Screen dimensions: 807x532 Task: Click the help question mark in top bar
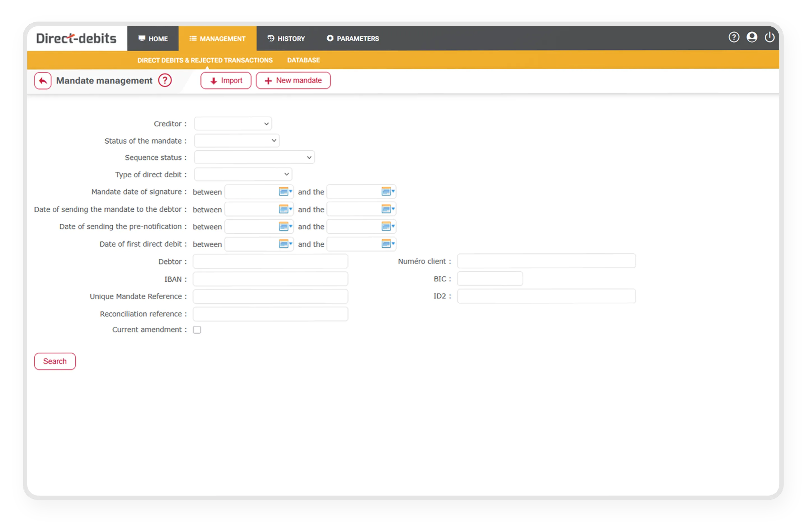pos(734,37)
